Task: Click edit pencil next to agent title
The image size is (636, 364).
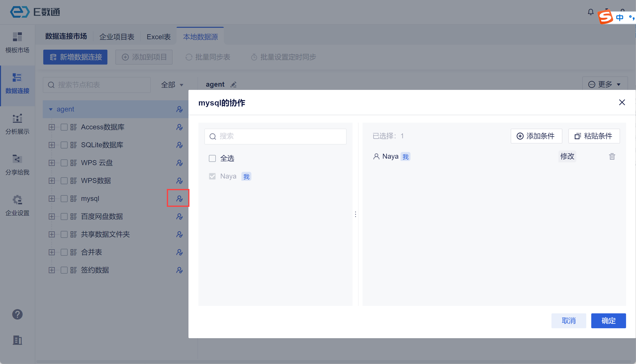Action: point(233,85)
